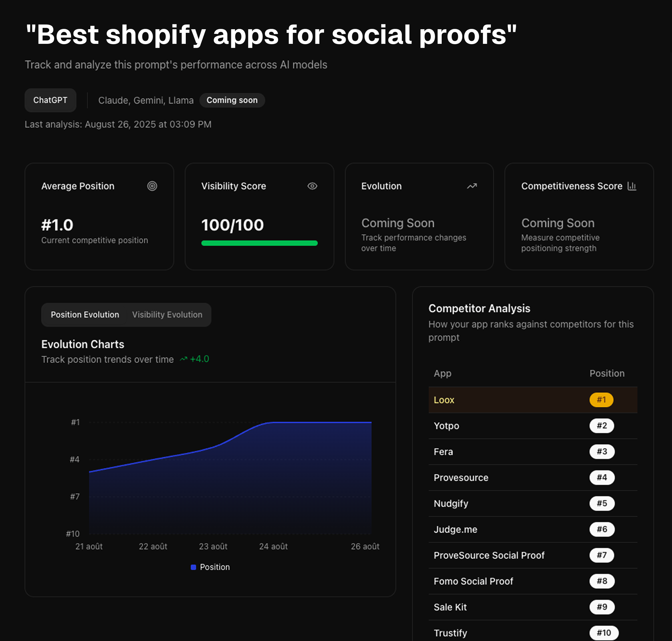This screenshot has width=672, height=641.
Task: Click the #7 y-axis label on chart
Action: point(74,497)
